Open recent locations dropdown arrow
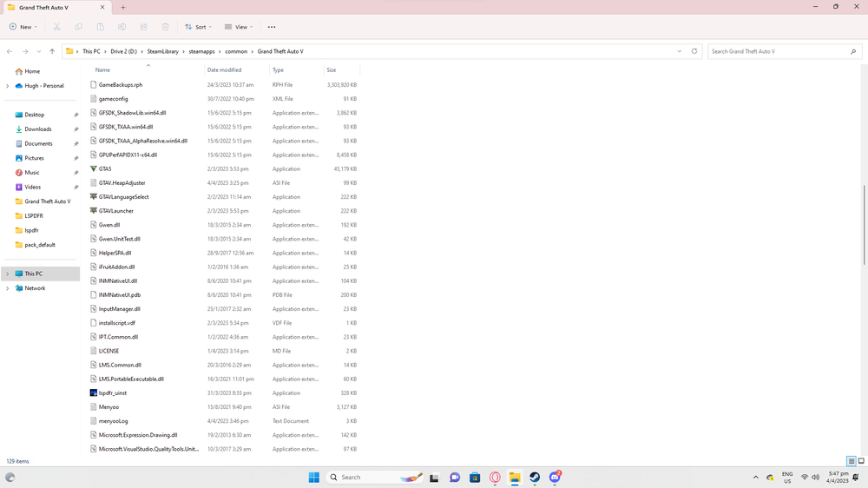Image resolution: width=868 pixels, height=488 pixels. point(39,51)
